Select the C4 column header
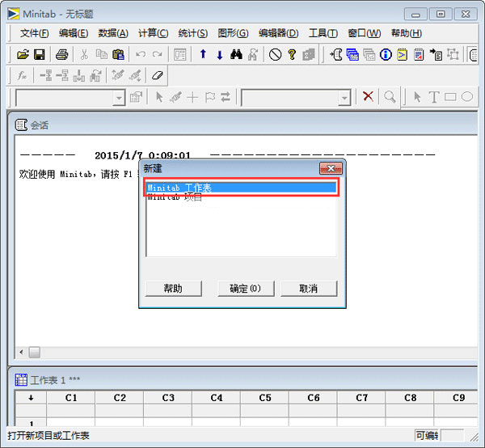 [216, 398]
